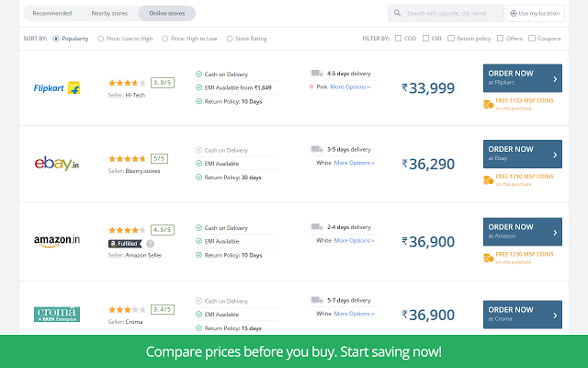
Task: Open the Croma store logo
Action: 57,315
